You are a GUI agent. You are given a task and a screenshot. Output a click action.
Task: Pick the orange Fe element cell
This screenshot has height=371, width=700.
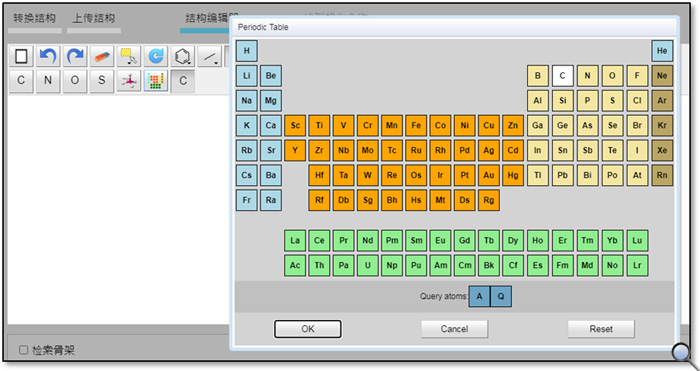[416, 125]
